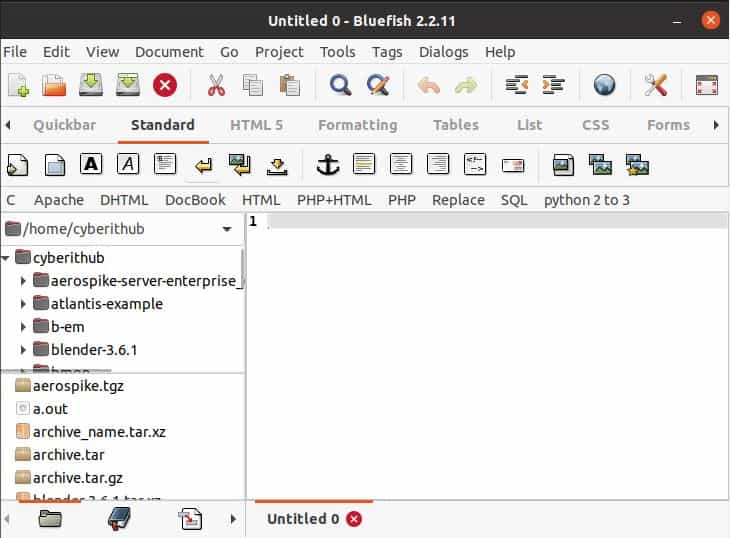This screenshot has height=538, width=730.
Task: Open the python 2 to 3 menu
Action: pyautogui.click(x=587, y=200)
